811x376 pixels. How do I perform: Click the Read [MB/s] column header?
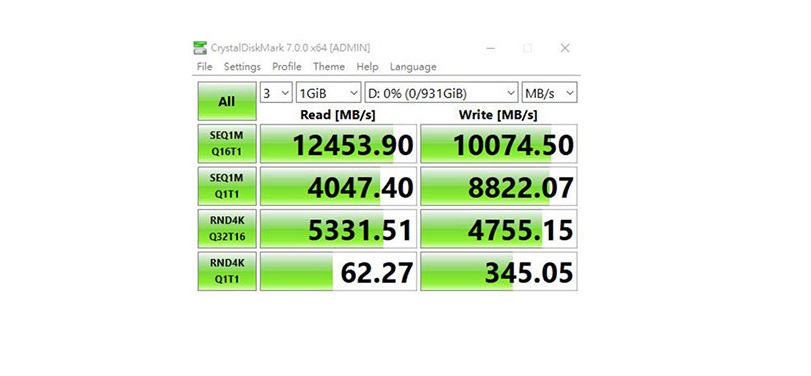[338, 114]
